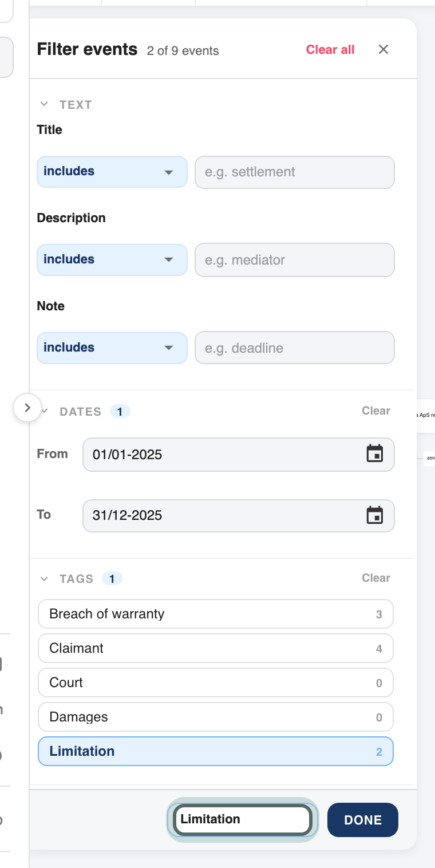Toggle the Breach of warranty tag

point(216,614)
